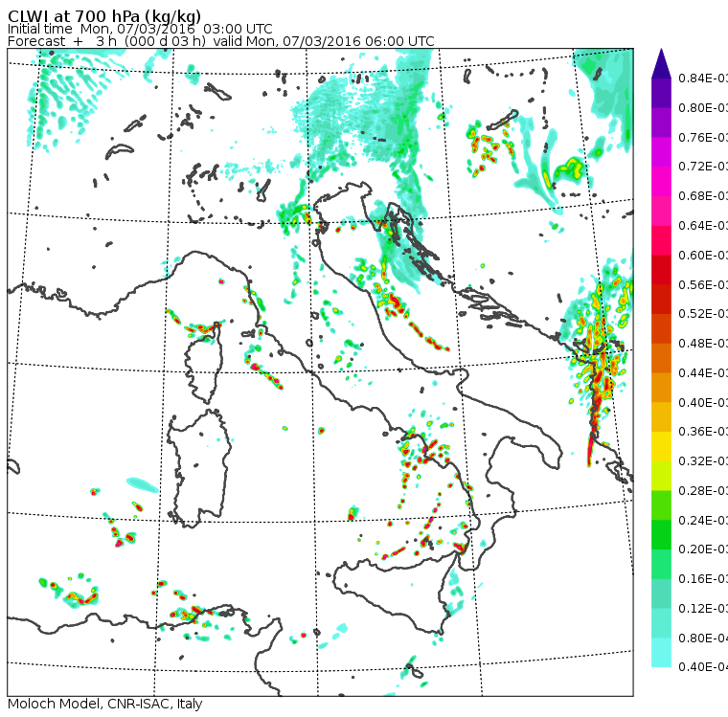Click the 'Moloch Model, CNR-ISAC, Italy' credit

pyautogui.click(x=105, y=704)
